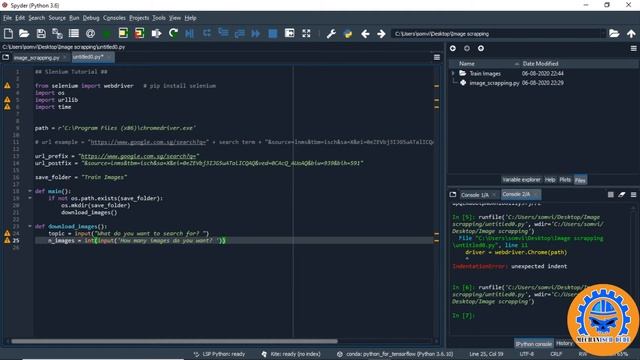
Task: Open console pane options hamburger menu
Action: click(x=633, y=195)
